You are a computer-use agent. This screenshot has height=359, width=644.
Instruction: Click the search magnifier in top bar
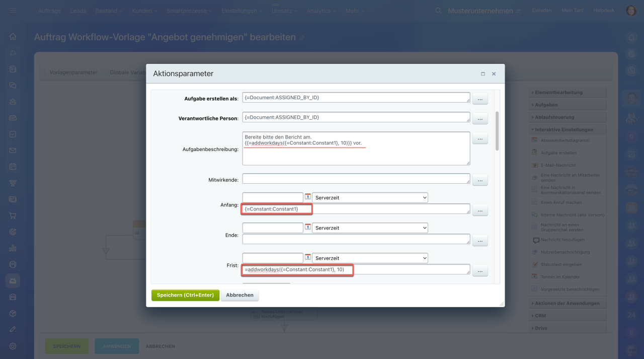click(x=438, y=11)
